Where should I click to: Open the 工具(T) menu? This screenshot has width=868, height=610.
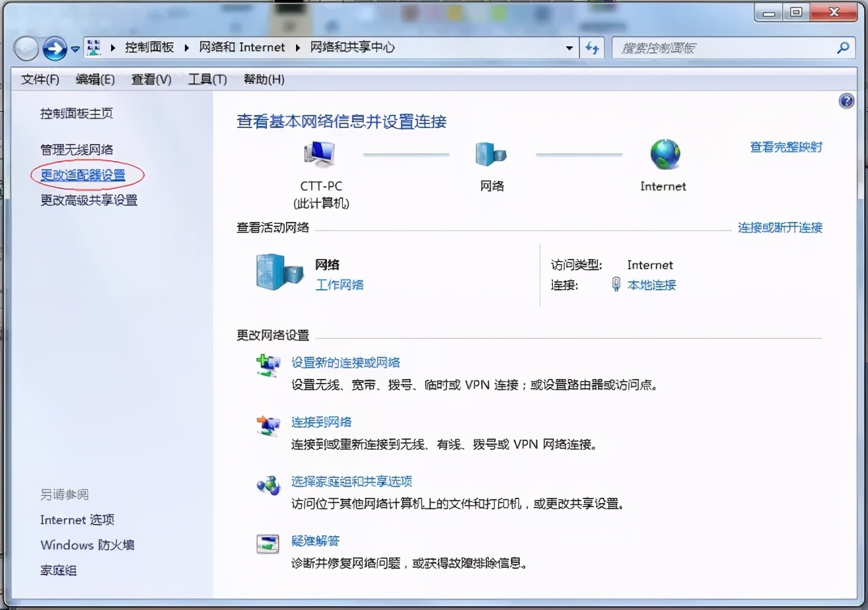(x=207, y=79)
